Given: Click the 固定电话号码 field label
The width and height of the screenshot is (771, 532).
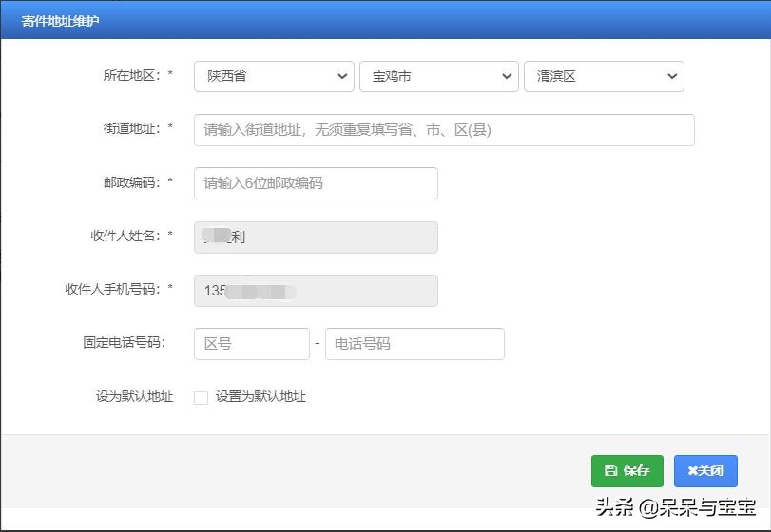Looking at the screenshot, I should tap(124, 342).
